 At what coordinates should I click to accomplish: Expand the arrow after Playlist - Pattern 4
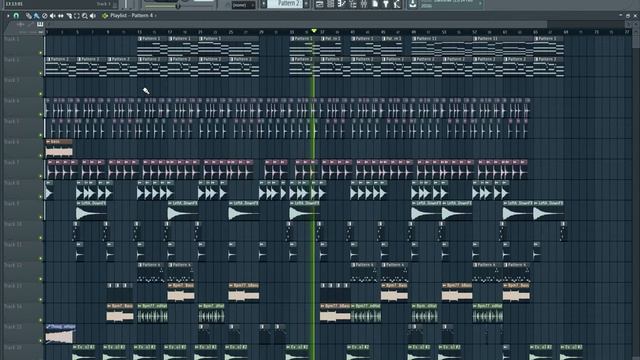point(156,16)
